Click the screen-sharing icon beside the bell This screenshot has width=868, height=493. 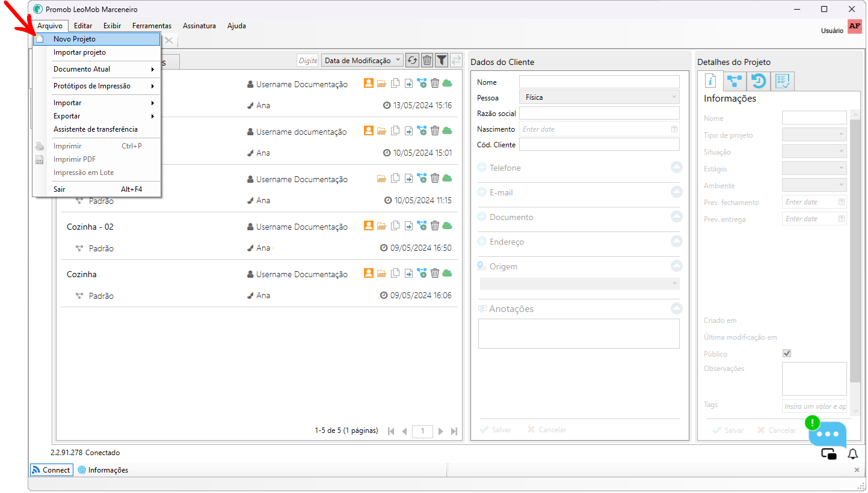click(829, 455)
